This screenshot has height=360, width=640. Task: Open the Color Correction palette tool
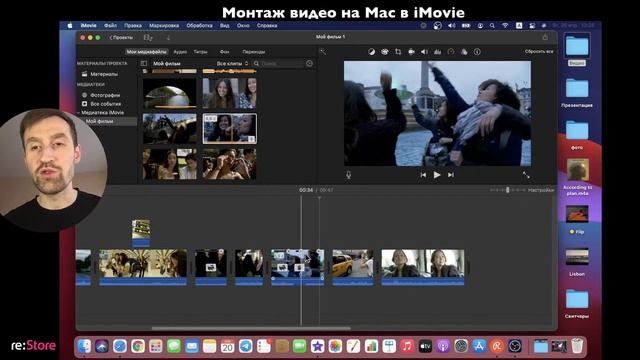coord(384,52)
